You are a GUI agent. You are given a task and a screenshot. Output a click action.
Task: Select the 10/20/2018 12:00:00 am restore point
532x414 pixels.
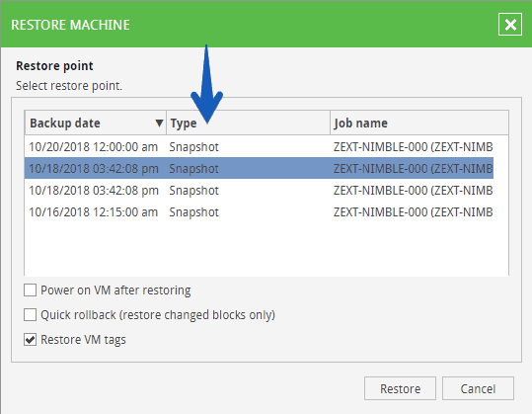coord(259,146)
